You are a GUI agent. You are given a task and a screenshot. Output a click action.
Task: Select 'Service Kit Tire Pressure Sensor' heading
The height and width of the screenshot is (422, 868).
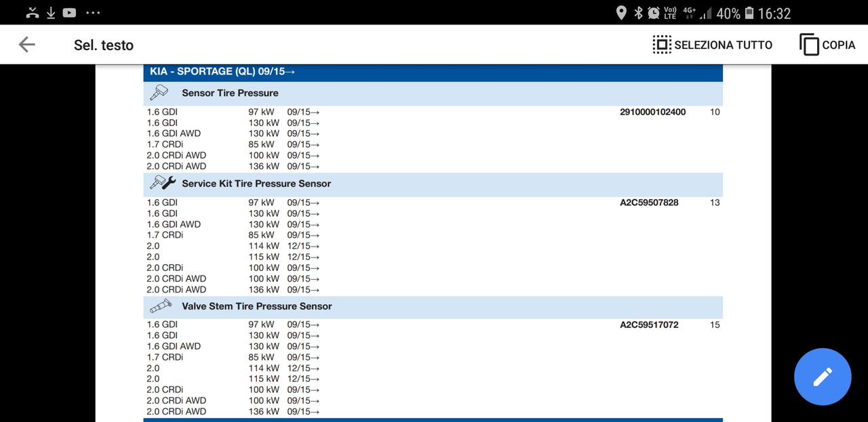click(256, 184)
